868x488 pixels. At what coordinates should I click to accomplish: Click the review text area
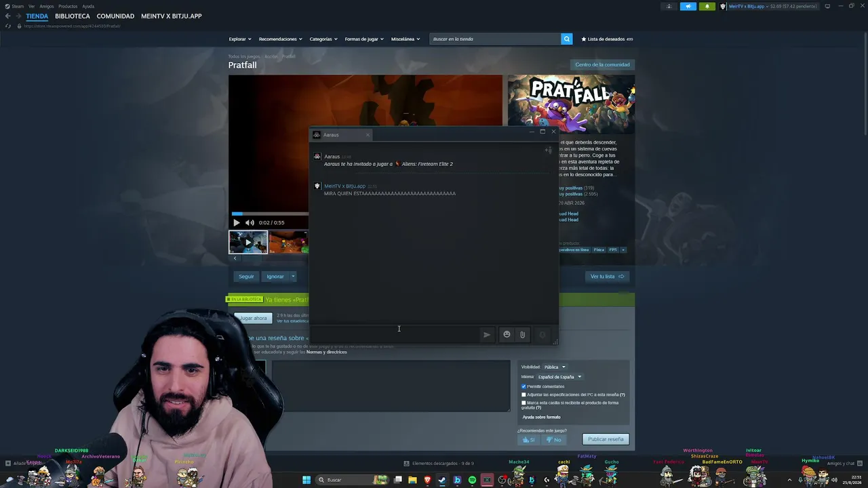(391, 385)
